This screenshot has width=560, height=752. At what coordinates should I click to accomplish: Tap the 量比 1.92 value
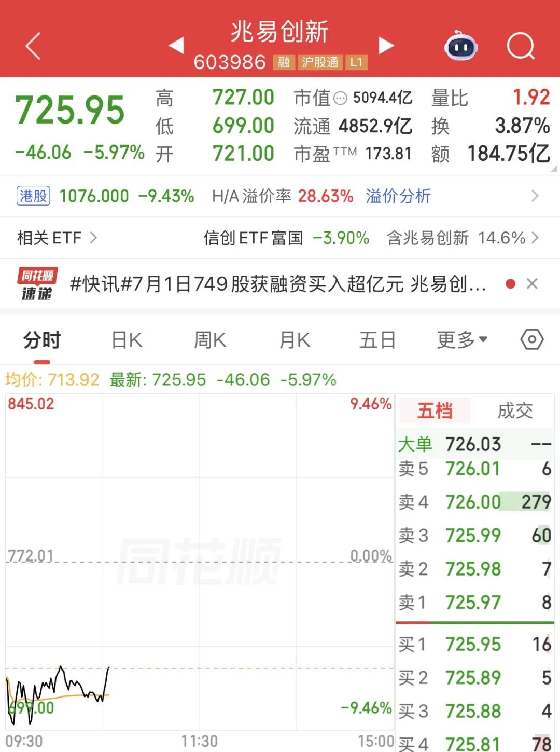point(531,97)
